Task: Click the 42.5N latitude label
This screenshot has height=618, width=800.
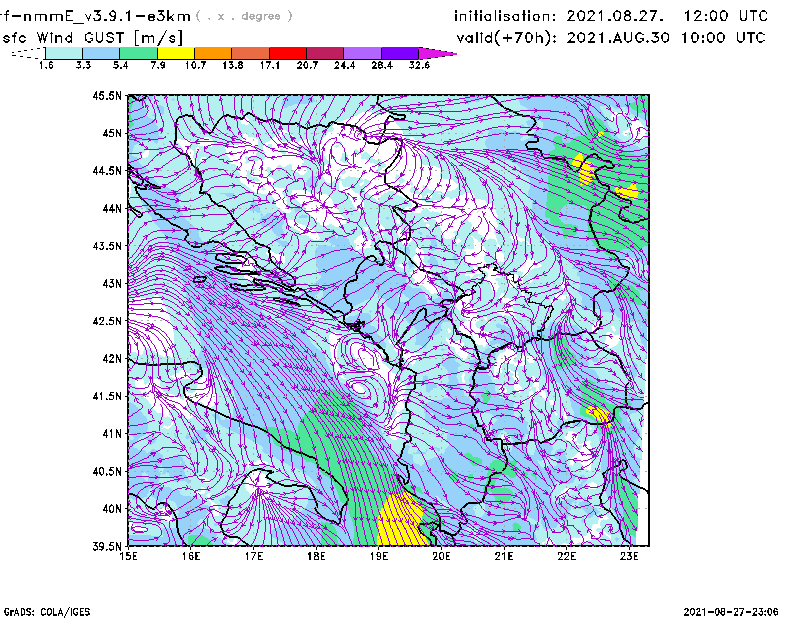Action: click(x=107, y=321)
